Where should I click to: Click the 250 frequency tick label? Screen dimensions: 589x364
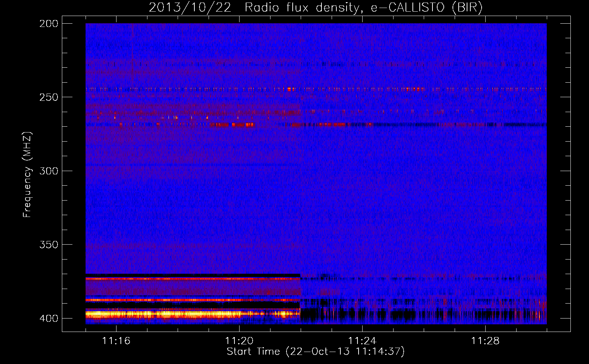click(x=49, y=97)
